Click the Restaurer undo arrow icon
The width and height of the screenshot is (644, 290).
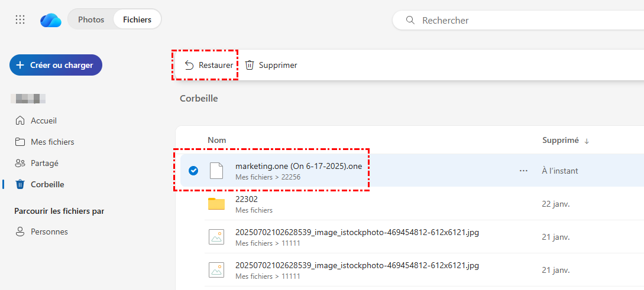coord(189,65)
